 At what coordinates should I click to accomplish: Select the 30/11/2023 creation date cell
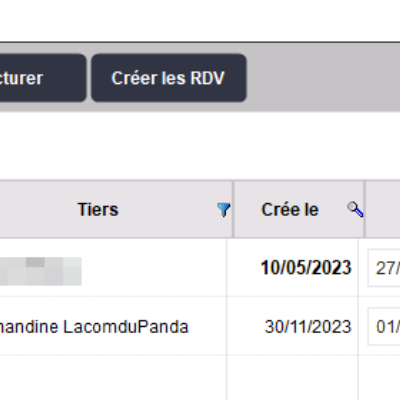pyautogui.click(x=308, y=327)
